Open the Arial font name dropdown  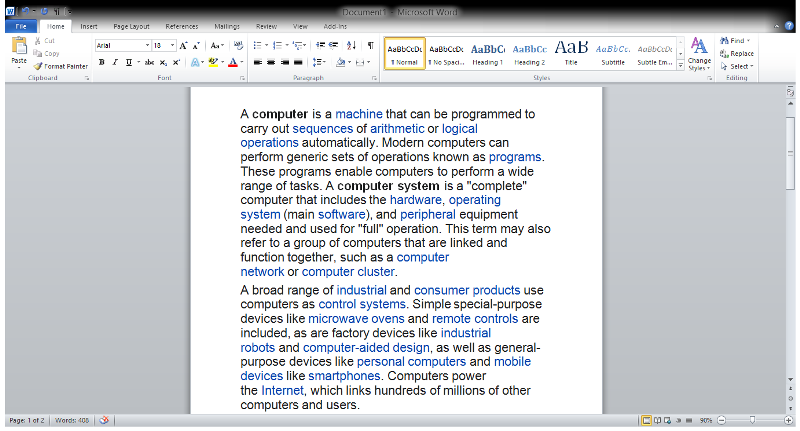[147, 45]
